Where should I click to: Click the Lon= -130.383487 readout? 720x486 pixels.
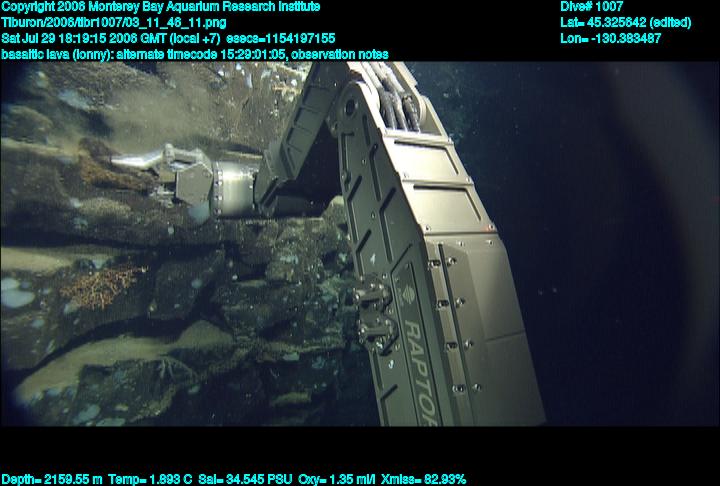(611, 38)
